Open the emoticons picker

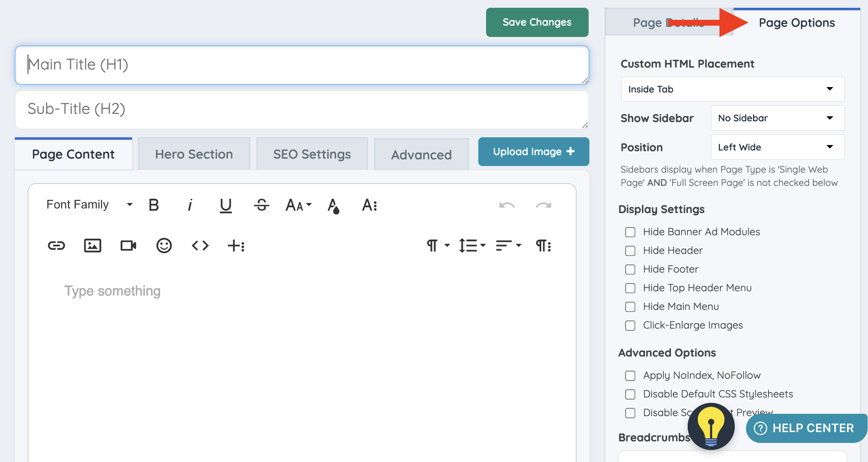pos(164,245)
